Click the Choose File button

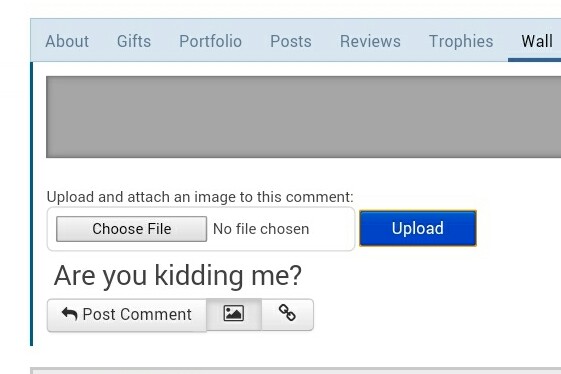point(131,229)
